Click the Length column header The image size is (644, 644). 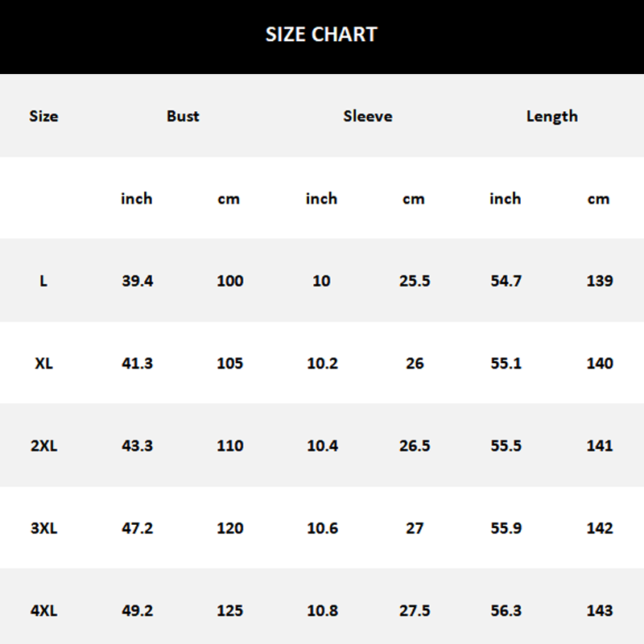click(x=552, y=116)
